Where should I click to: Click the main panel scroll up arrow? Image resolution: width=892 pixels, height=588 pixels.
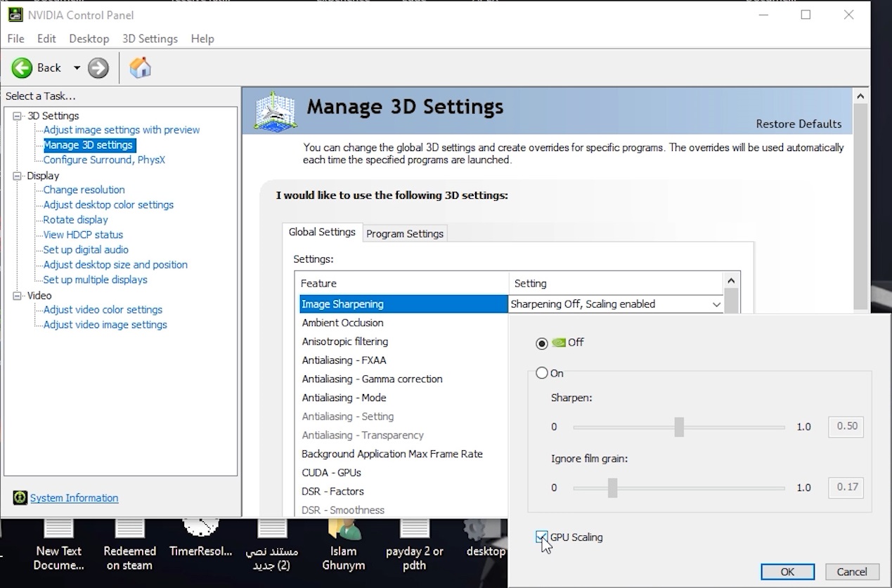point(860,96)
